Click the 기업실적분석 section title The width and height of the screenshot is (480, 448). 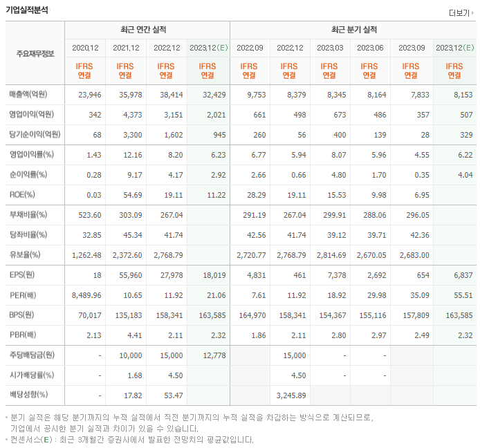click(x=27, y=10)
